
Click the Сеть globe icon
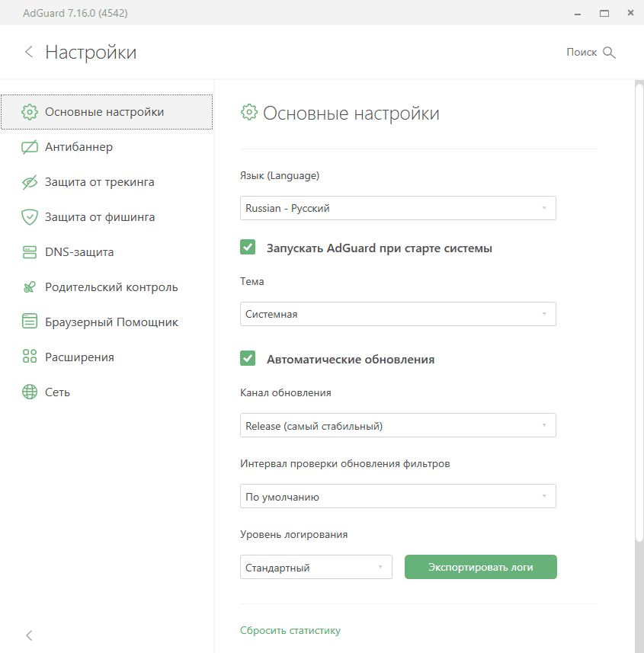pos(30,392)
